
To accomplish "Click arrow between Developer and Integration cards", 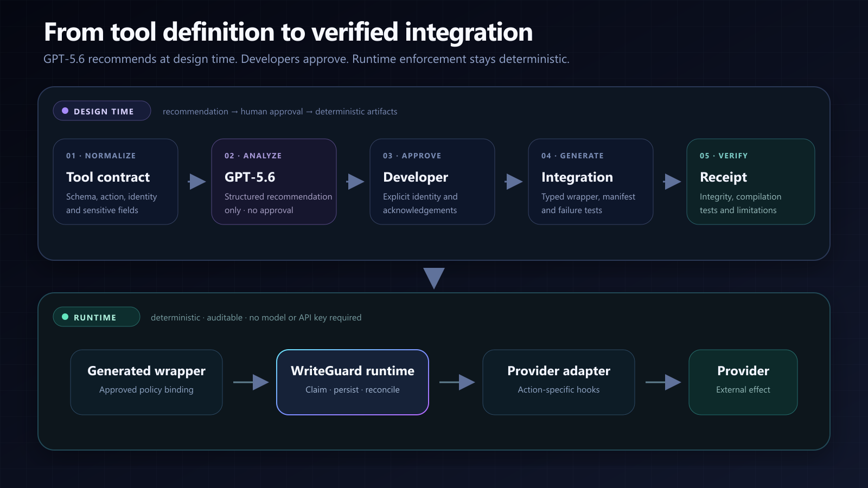I will coord(514,182).
